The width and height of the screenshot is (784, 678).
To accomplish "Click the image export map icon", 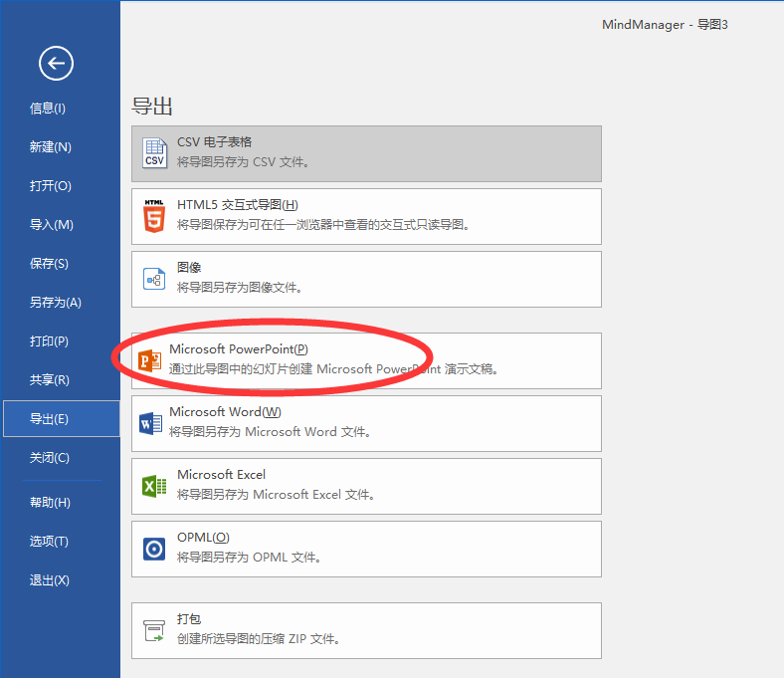I will point(154,279).
